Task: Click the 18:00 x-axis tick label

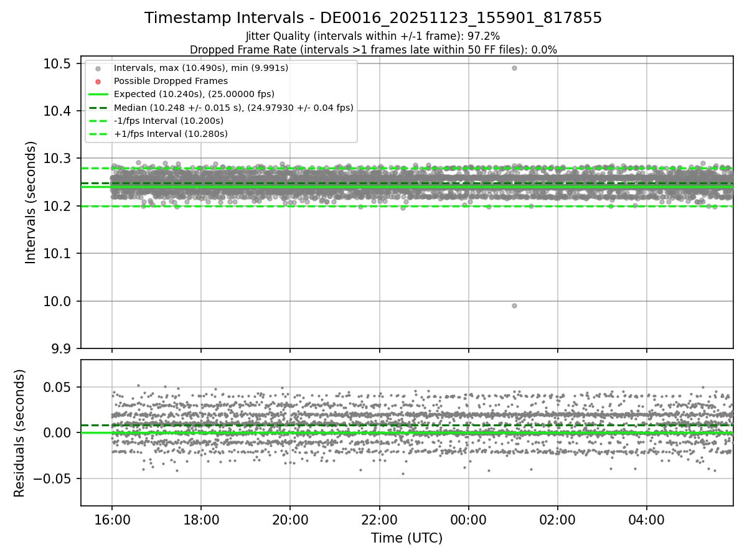Action: point(201,520)
